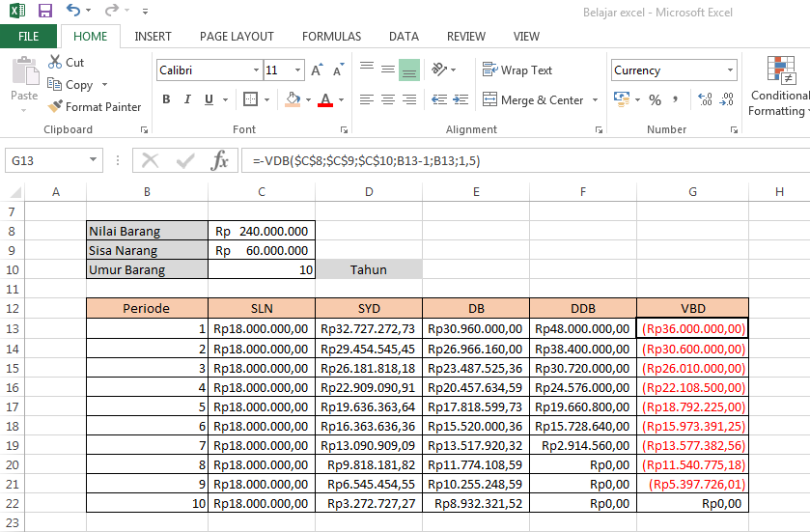Toggle Align Left button

(367, 99)
